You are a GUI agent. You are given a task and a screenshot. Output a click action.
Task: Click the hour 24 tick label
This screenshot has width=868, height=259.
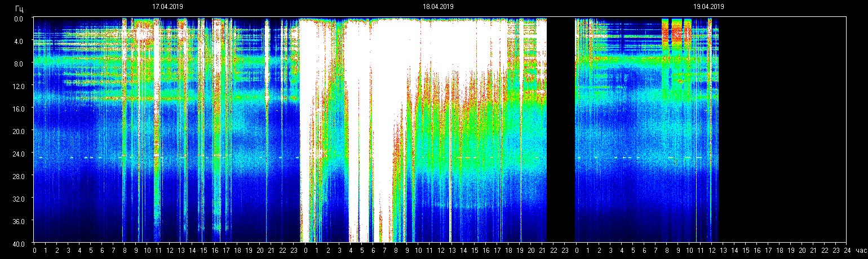coord(847,251)
